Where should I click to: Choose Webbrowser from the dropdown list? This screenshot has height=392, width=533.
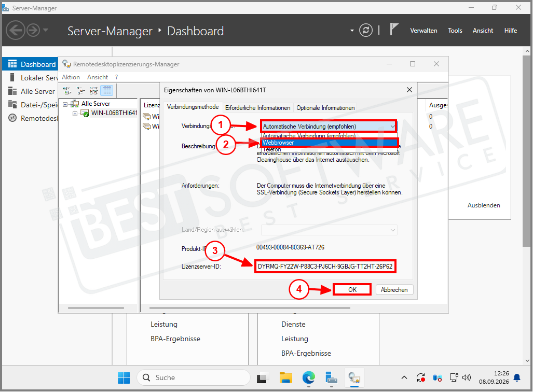329,143
